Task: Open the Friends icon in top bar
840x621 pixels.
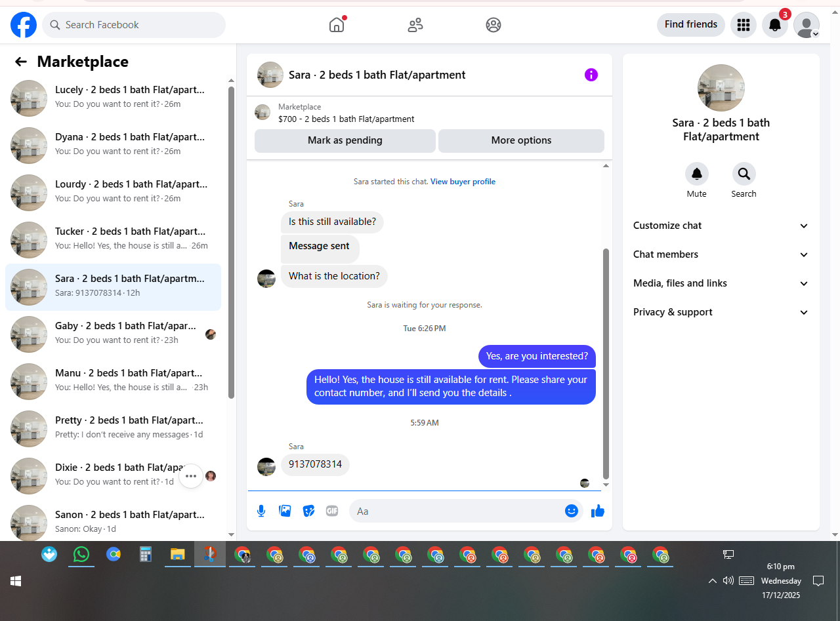Action: coord(415,25)
